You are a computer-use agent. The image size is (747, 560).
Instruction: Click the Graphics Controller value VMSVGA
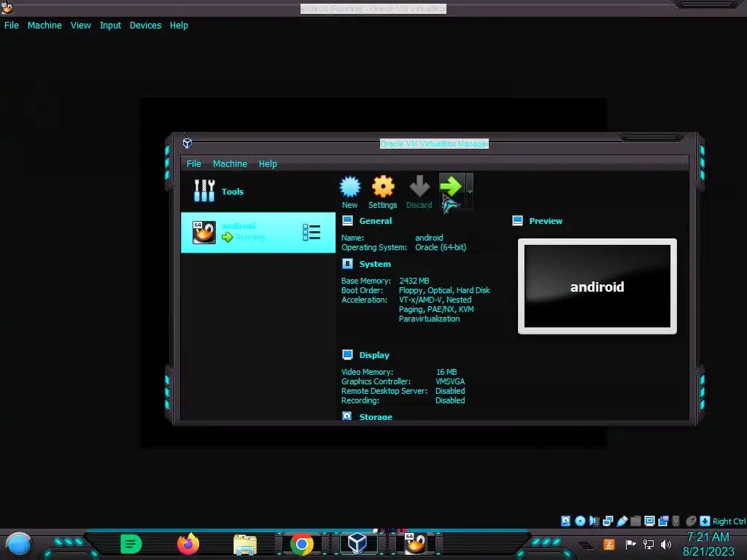pos(450,381)
